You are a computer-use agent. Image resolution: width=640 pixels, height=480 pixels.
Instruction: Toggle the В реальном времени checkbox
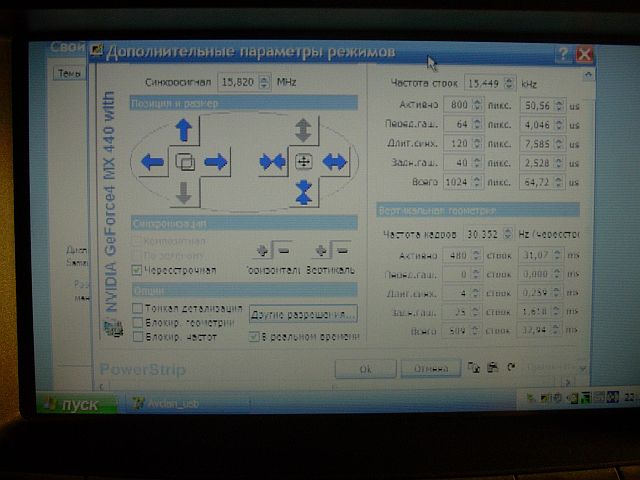[254, 337]
